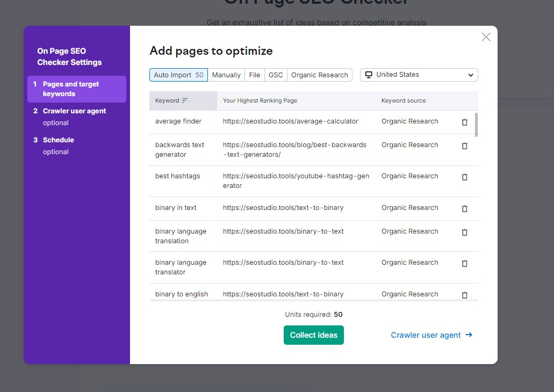Click 'Your Highest Ranking Page' column header
The image size is (554, 392).
point(260,100)
